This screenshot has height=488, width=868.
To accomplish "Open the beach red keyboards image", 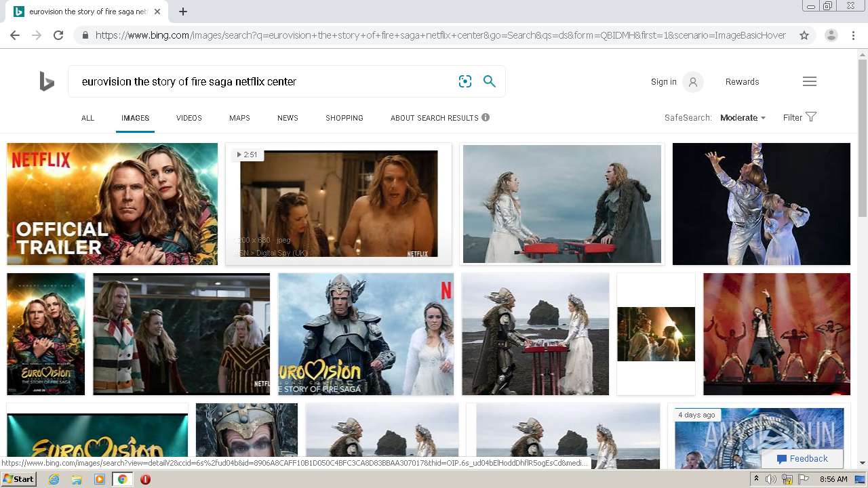I will pyautogui.click(x=535, y=334).
